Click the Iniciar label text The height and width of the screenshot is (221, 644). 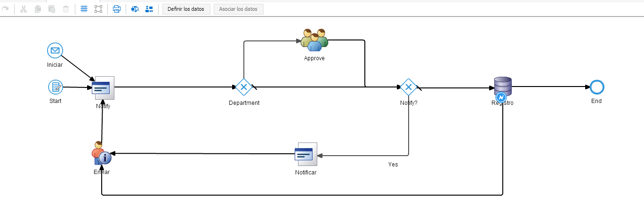pos(55,64)
